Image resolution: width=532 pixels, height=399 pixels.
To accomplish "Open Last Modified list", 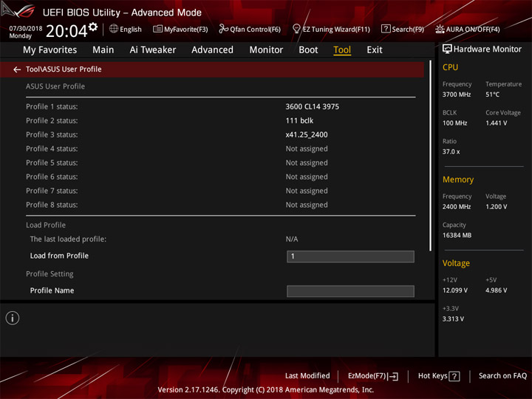I will point(307,375).
